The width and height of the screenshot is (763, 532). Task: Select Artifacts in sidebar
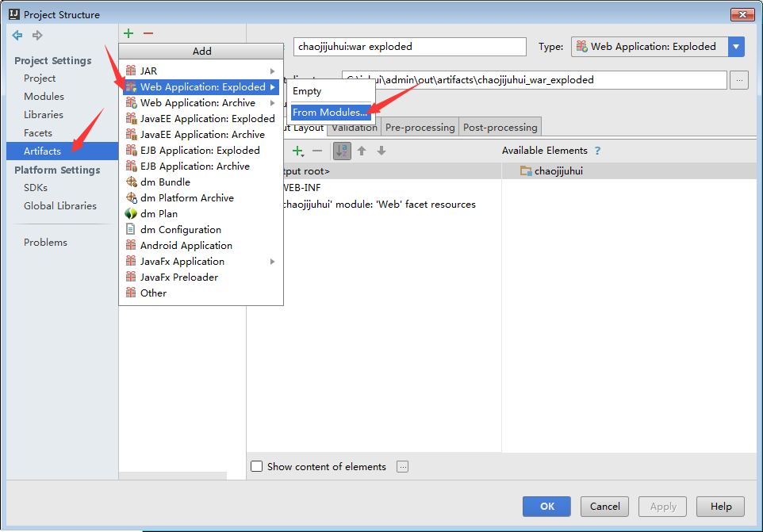pyautogui.click(x=63, y=151)
